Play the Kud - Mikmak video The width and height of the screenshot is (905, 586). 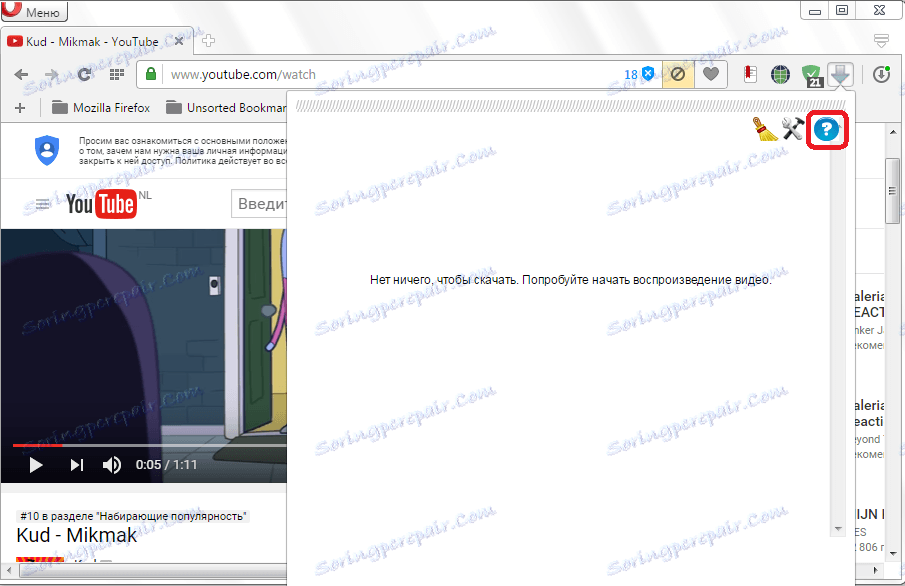point(35,465)
